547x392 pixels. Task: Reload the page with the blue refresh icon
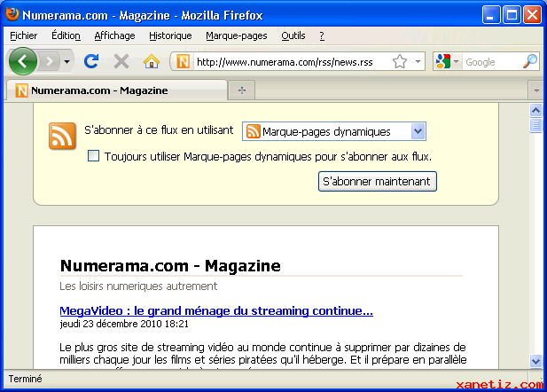(91, 61)
